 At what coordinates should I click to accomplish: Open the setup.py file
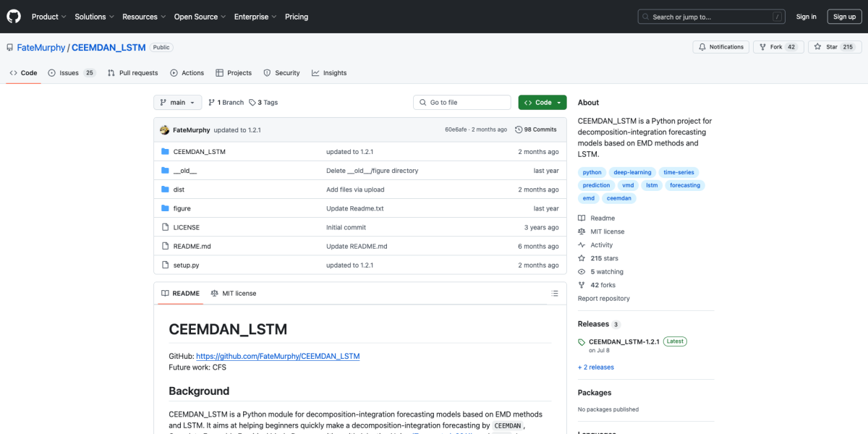click(x=187, y=265)
